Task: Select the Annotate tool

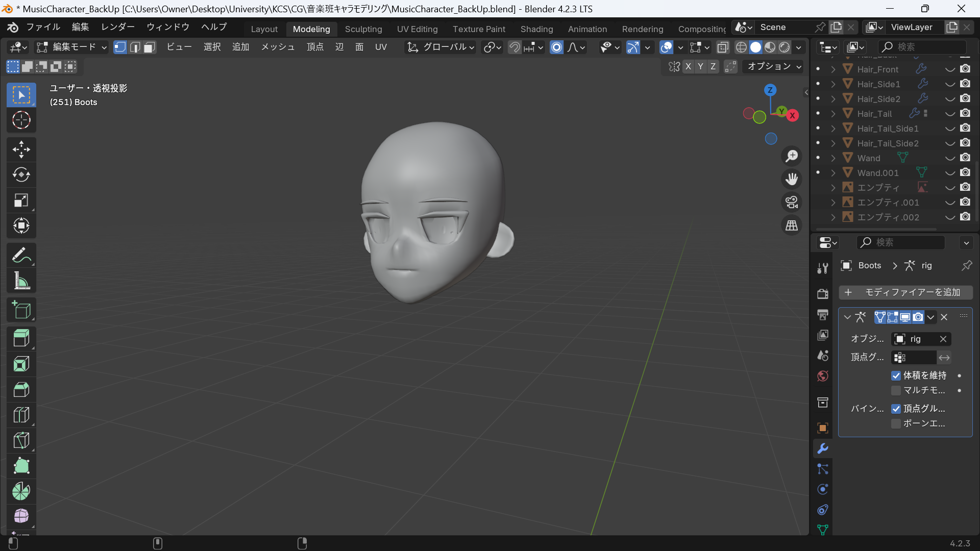Action: coord(21,255)
